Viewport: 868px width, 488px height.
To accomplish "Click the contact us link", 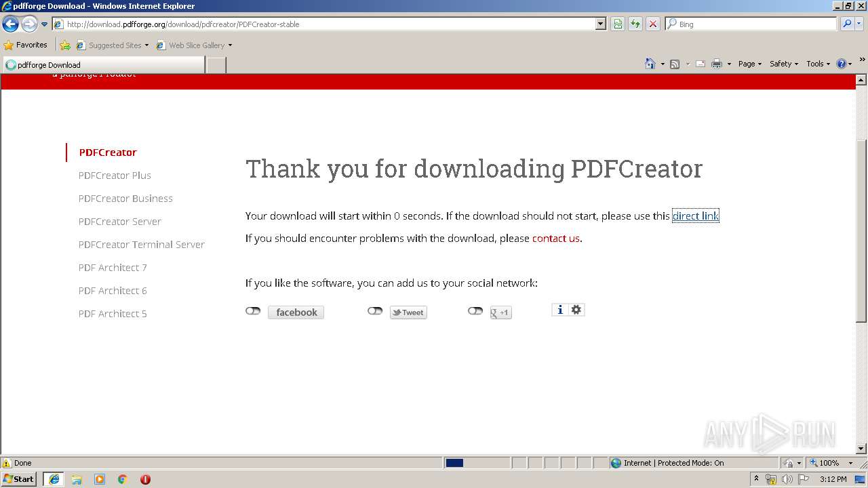I will pyautogui.click(x=555, y=239).
